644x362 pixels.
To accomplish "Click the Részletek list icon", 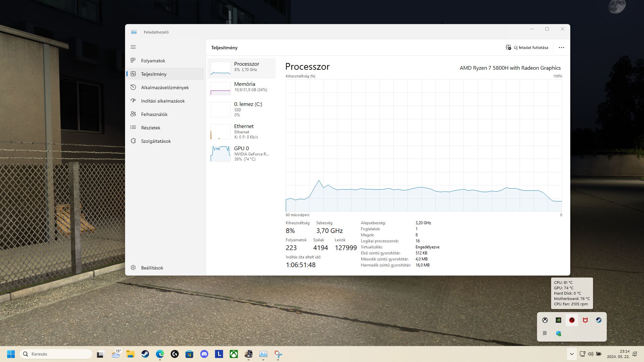I will point(133,127).
